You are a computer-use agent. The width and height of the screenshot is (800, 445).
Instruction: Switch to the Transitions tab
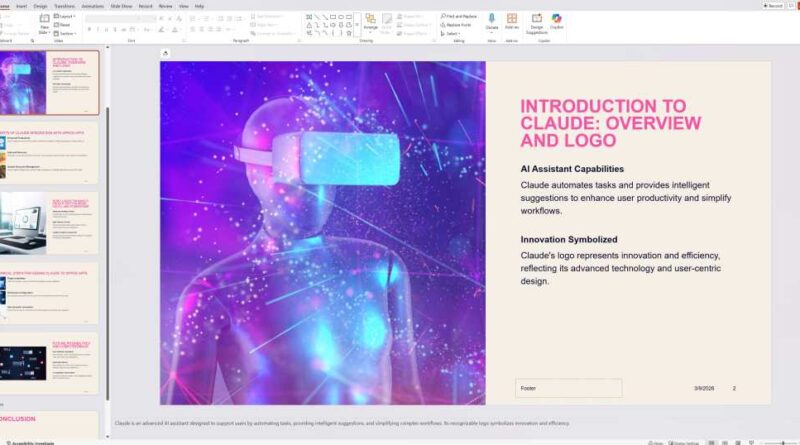click(64, 6)
